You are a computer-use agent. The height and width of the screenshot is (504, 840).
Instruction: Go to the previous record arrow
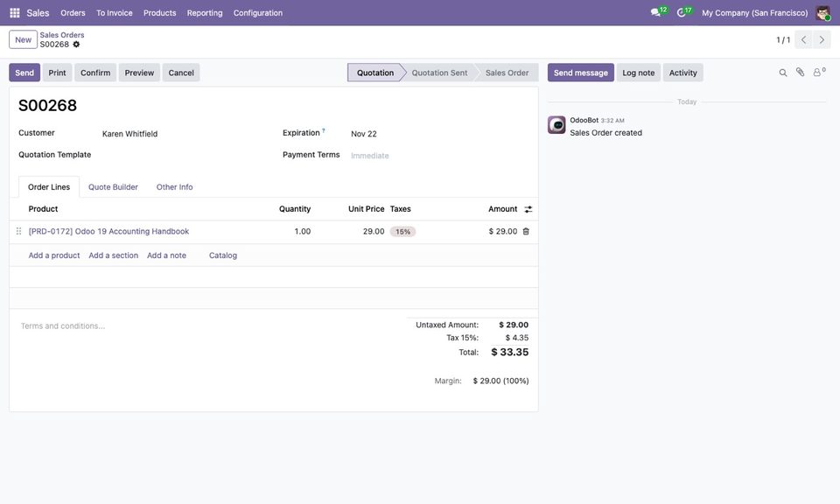point(803,39)
